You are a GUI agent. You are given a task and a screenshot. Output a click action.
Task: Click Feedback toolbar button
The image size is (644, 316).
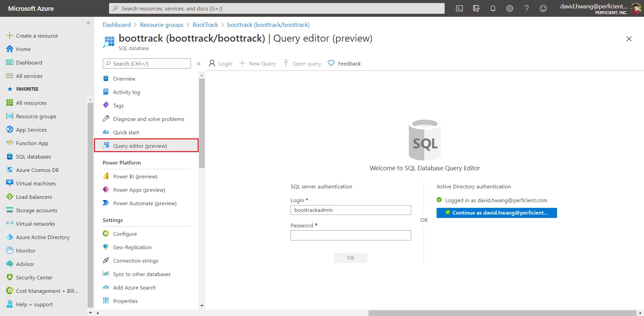[x=344, y=63]
